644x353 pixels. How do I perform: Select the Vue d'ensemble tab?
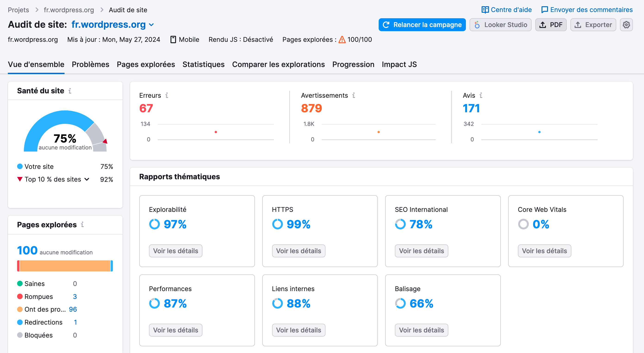(36, 64)
